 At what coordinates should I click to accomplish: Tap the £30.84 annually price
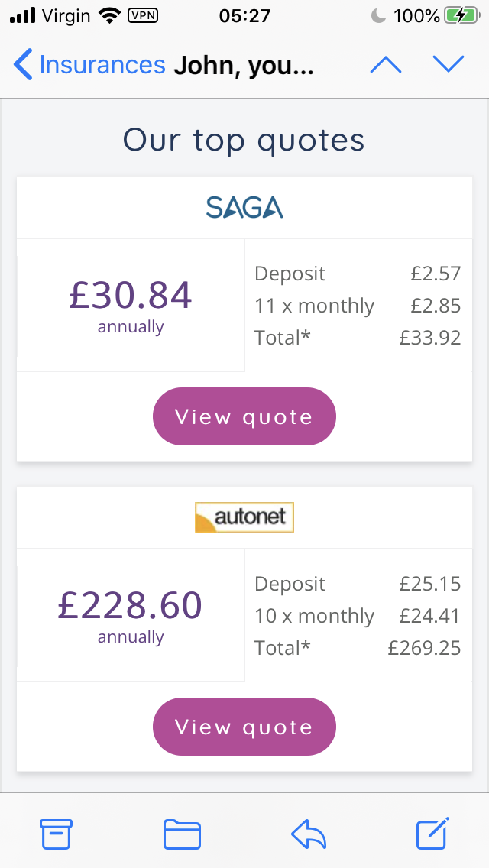(x=131, y=305)
